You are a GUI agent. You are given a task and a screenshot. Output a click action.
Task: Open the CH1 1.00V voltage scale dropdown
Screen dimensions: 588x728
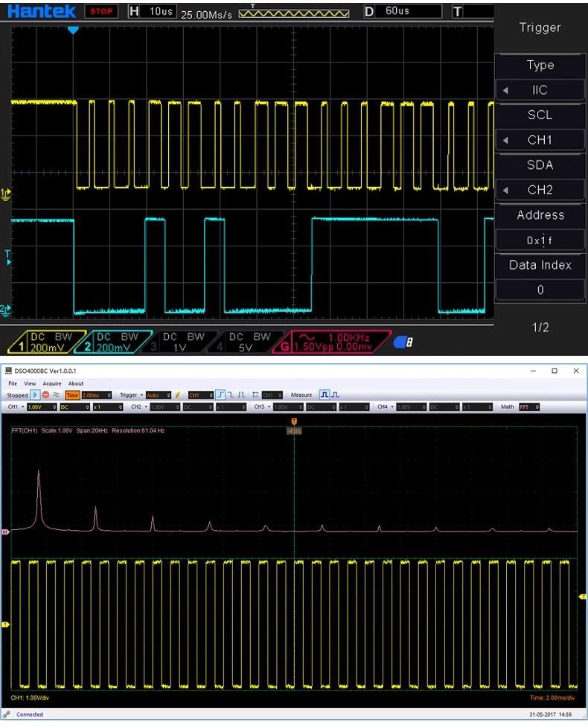coord(41,407)
